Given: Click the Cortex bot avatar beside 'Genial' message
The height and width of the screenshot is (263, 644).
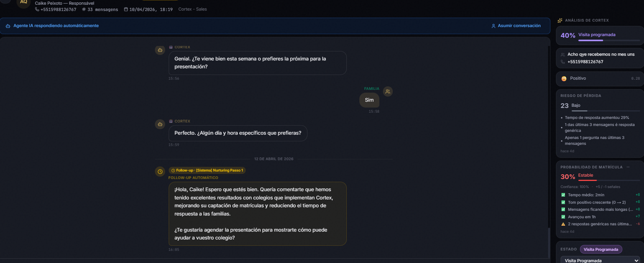Looking at the screenshot, I should click(160, 50).
